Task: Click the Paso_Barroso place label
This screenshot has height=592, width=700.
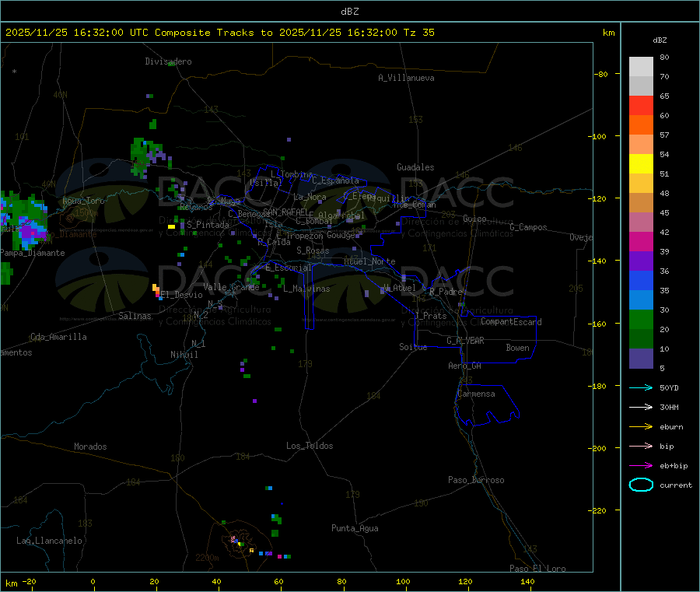Action: pos(476,480)
